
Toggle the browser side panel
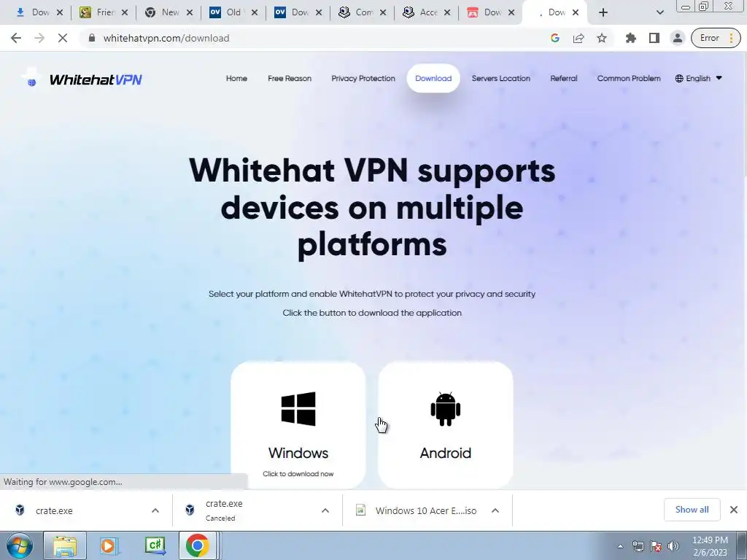(654, 38)
